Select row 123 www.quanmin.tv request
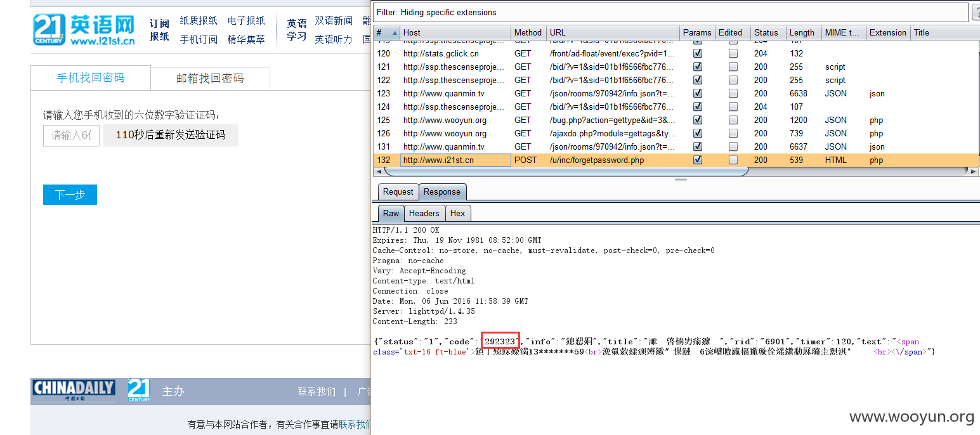The image size is (980, 435). pyautogui.click(x=676, y=93)
